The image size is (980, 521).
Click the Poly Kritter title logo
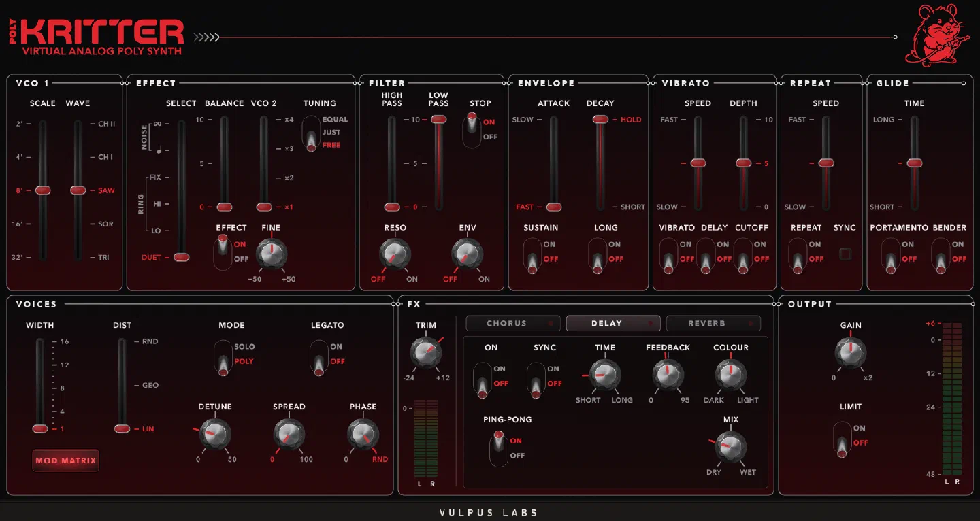97,37
